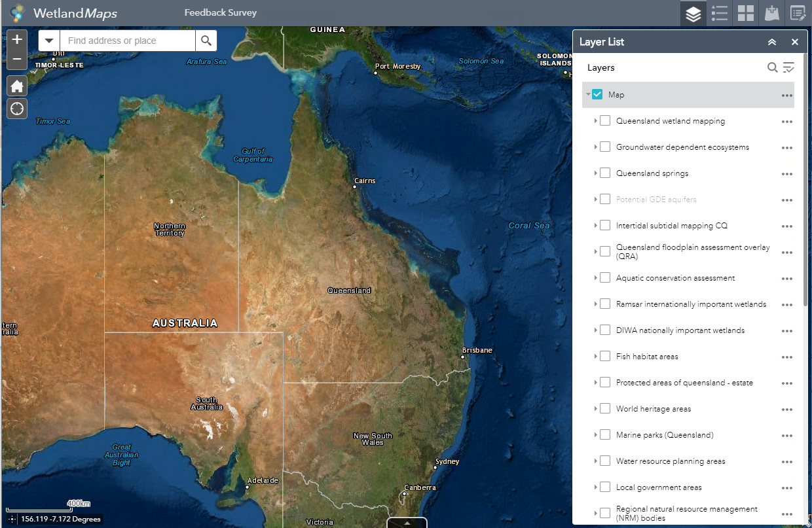Open the search source dropdown arrow
The width and height of the screenshot is (812, 528).
[x=49, y=41]
